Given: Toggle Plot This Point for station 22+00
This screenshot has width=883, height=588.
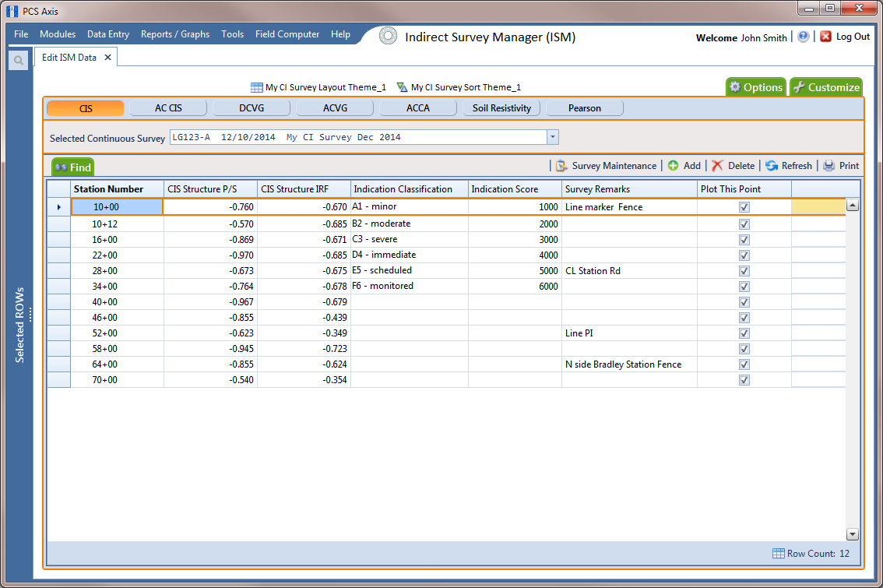Looking at the screenshot, I should tap(744, 255).
